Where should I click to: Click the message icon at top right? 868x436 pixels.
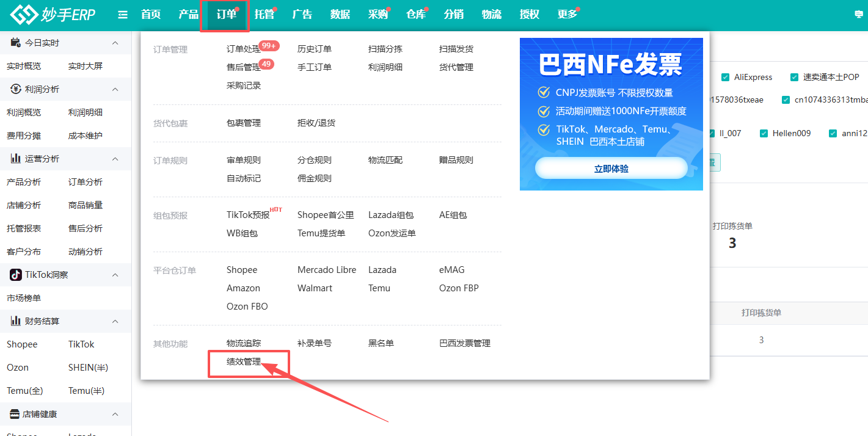(x=859, y=15)
